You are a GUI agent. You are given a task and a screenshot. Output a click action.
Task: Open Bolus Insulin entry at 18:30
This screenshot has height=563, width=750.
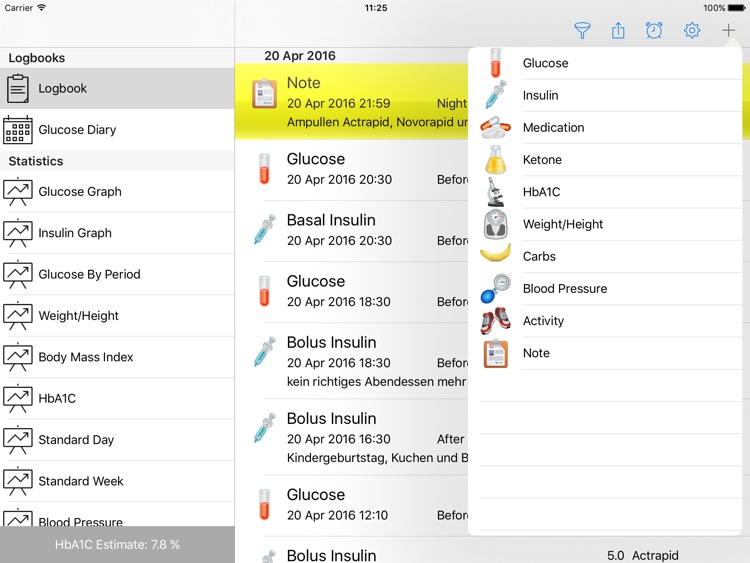(x=352, y=361)
